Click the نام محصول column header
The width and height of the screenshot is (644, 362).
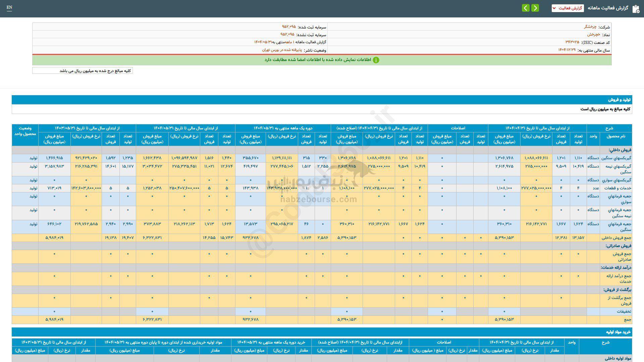pyautogui.click(x=616, y=136)
